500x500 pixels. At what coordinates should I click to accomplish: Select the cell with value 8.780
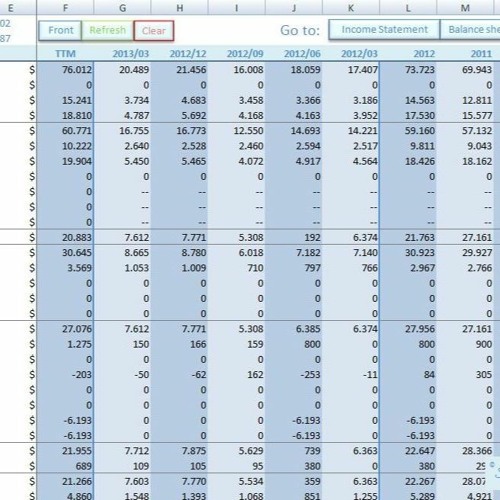click(x=180, y=253)
